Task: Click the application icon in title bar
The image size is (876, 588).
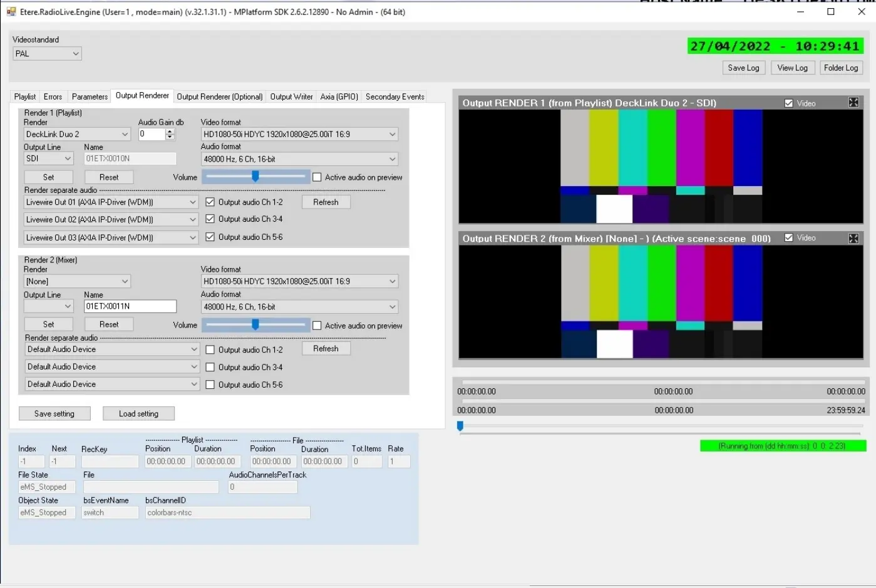Action: 11,12
